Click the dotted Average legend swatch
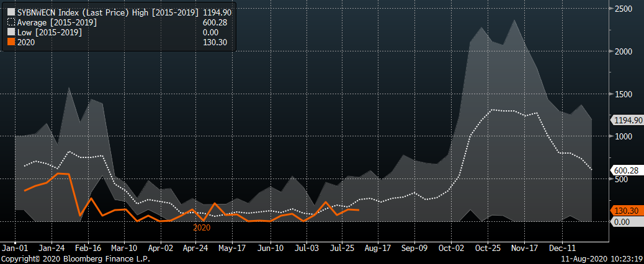The height and width of the screenshot is (264, 644). (11, 22)
